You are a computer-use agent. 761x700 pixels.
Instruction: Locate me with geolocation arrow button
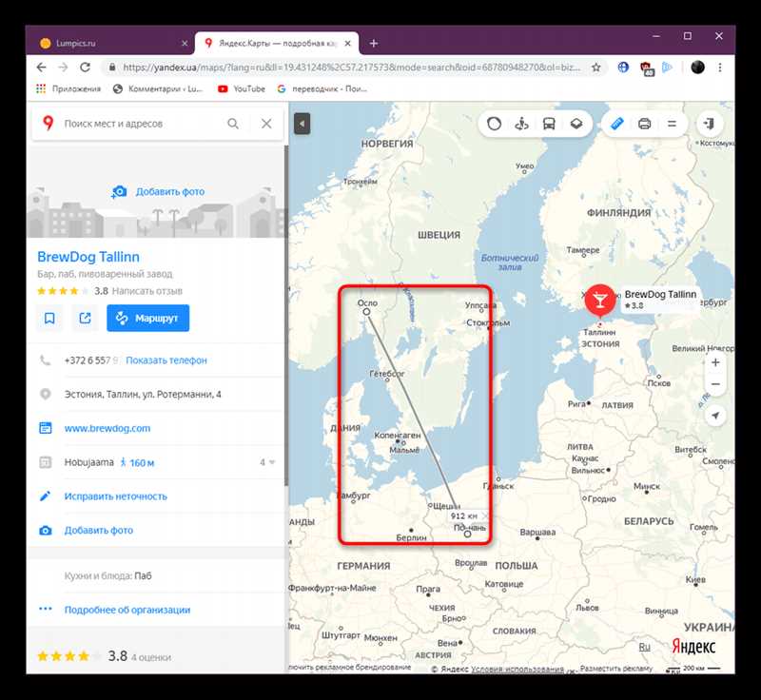click(715, 416)
